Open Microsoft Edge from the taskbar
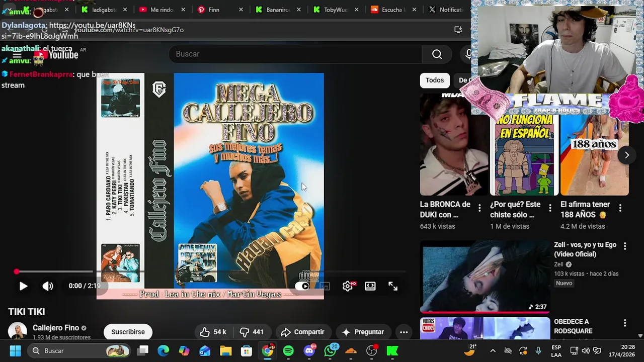Screen dimensions: 644x362 pyautogui.click(x=164, y=350)
